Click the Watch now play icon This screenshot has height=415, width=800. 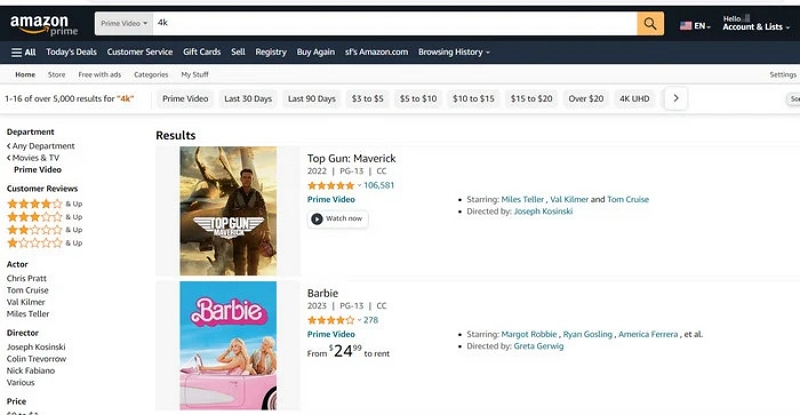point(317,218)
